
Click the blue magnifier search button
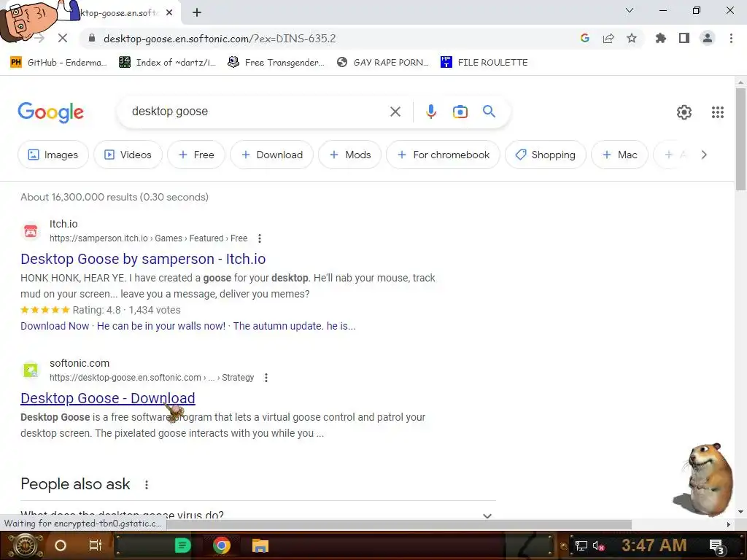489,112
